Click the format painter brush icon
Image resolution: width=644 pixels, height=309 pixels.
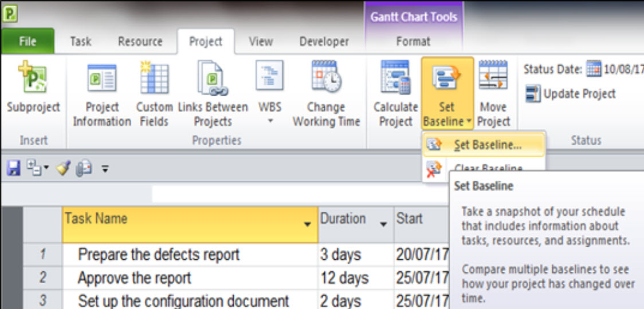(x=63, y=168)
